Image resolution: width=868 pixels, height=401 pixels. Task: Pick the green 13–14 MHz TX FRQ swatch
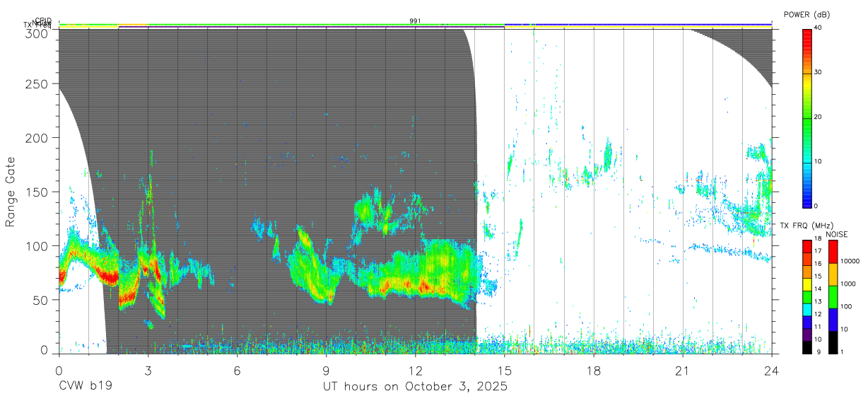[x=807, y=297]
